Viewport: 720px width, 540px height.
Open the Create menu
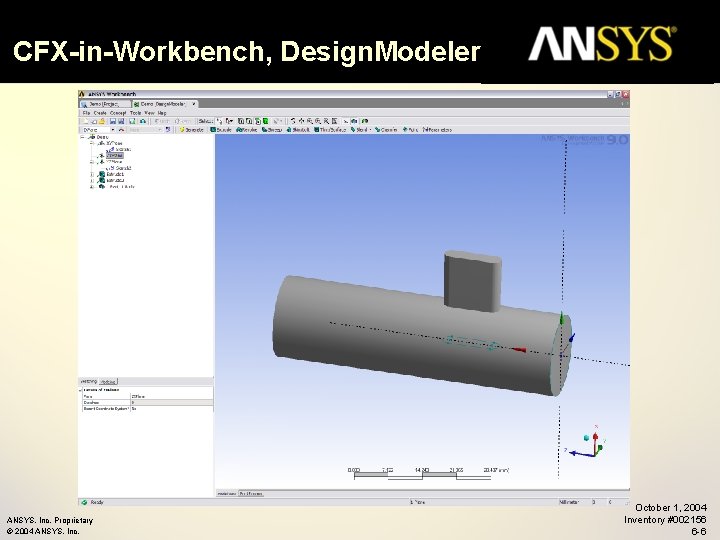coord(100,113)
